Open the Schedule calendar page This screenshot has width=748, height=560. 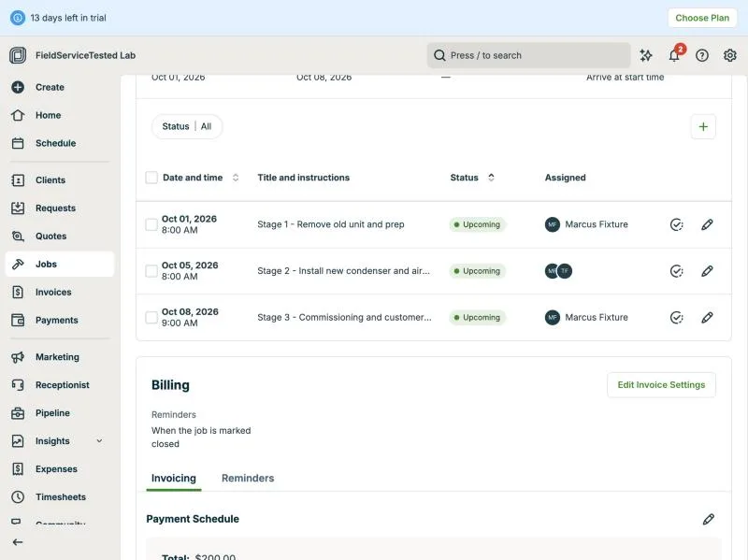tap(44, 143)
